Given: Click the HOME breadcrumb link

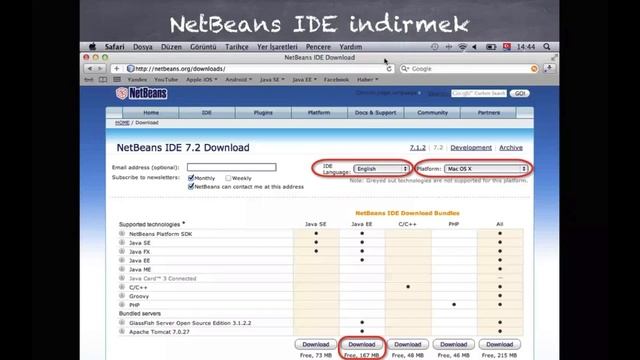Looking at the screenshot, I should tap(122, 122).
